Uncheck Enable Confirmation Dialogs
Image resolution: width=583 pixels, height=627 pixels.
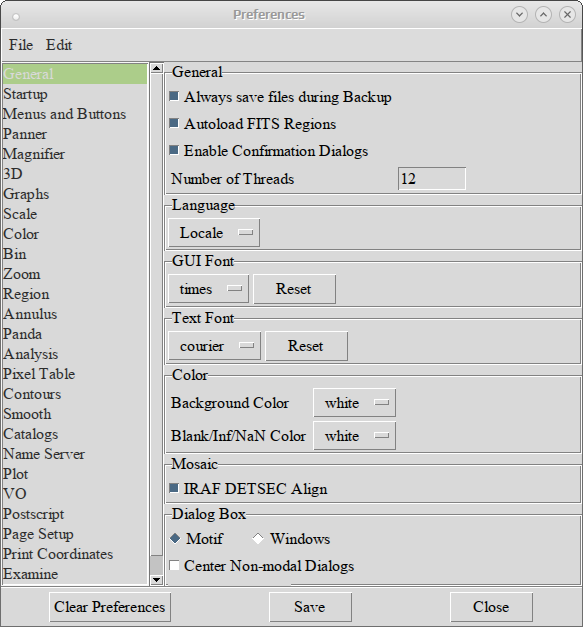174,150
